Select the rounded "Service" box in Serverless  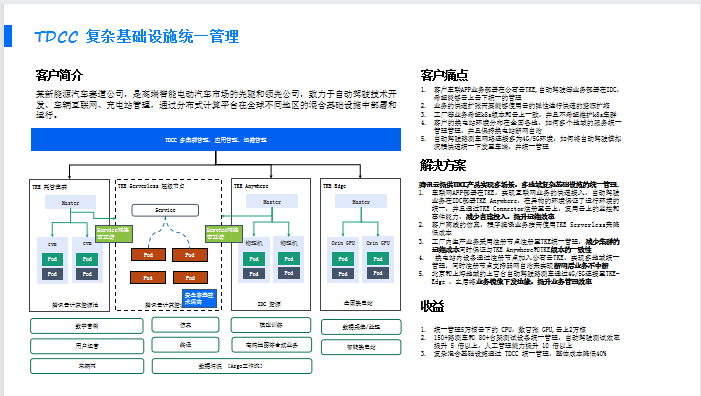pos(165,210)
